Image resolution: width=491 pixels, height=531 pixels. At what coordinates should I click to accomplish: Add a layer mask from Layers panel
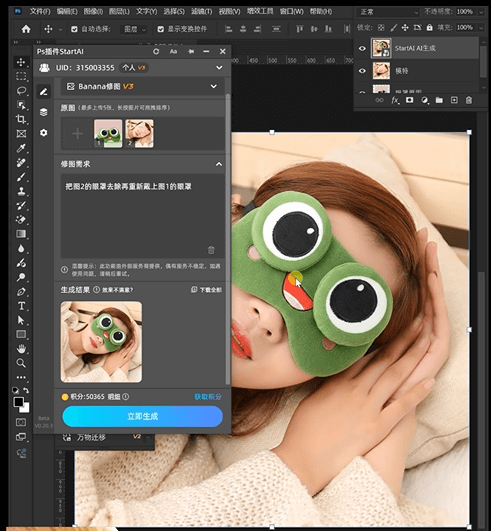(409, 100)
